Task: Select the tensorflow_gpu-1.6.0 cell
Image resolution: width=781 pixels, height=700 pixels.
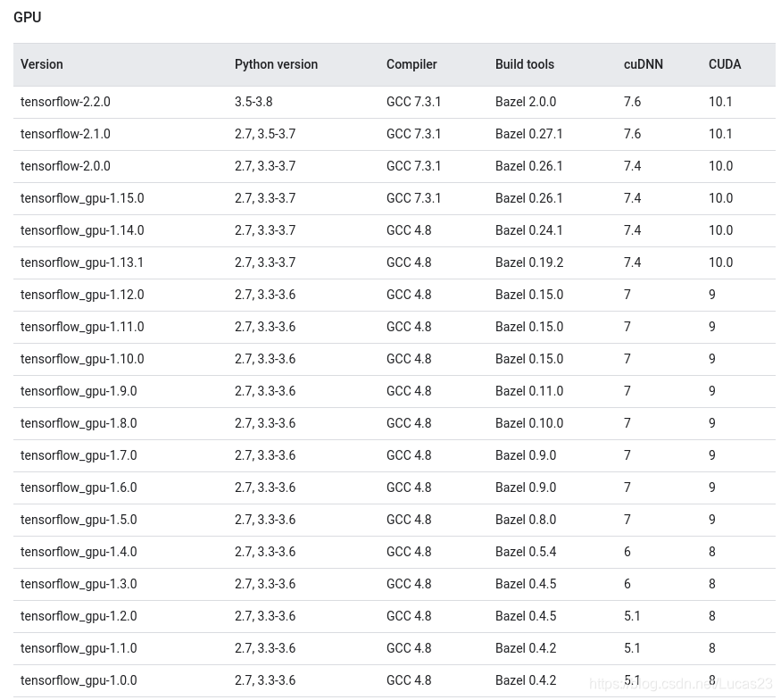Action: click(x=79, y=487)
